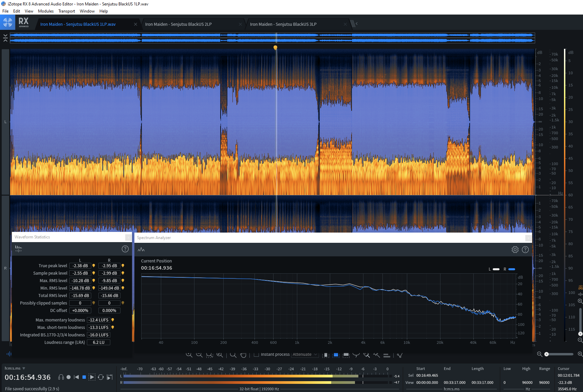
Task: Open the Help menu
Action: click(104, 11)
